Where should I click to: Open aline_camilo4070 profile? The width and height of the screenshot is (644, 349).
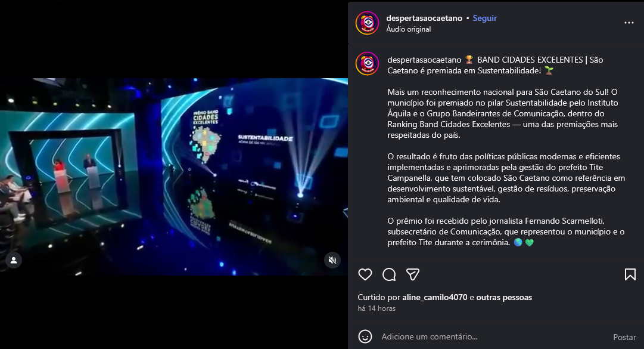click(434, 297)
